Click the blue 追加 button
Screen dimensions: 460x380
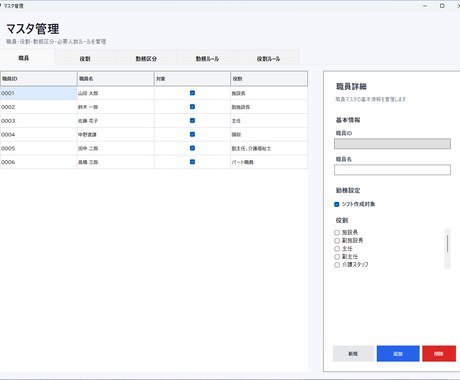pos(398,354)
